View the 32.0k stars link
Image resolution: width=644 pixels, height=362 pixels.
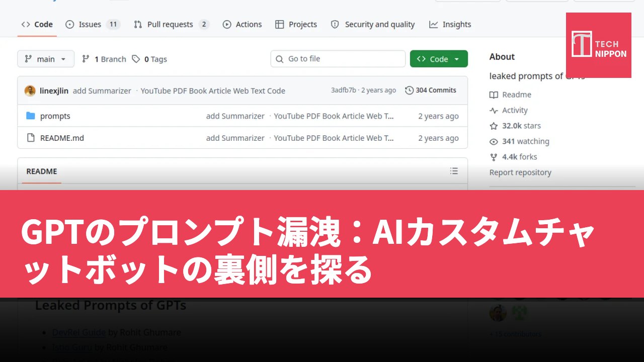pyautogui.click(x=515, y=126)
